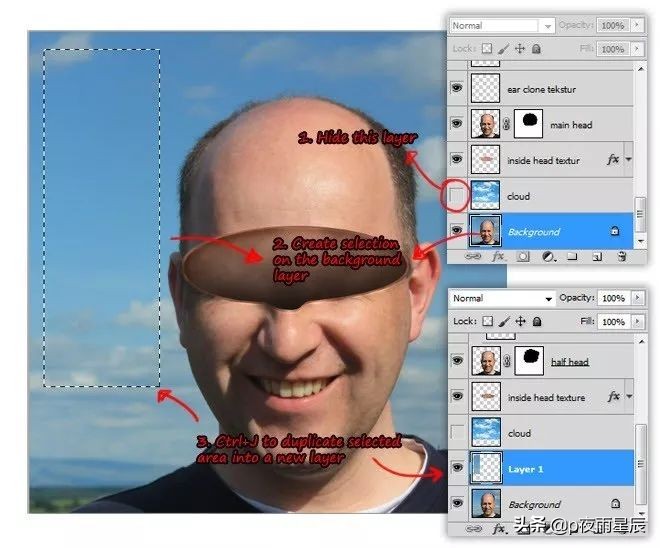
Task: Open Opacity slider arrow in main head panel
Action: click(637, 25)
